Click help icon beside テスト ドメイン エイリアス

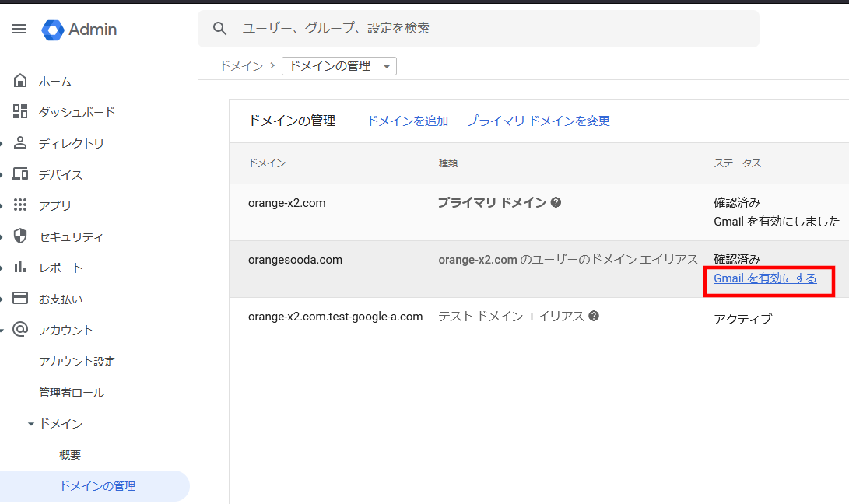(594, 316)
